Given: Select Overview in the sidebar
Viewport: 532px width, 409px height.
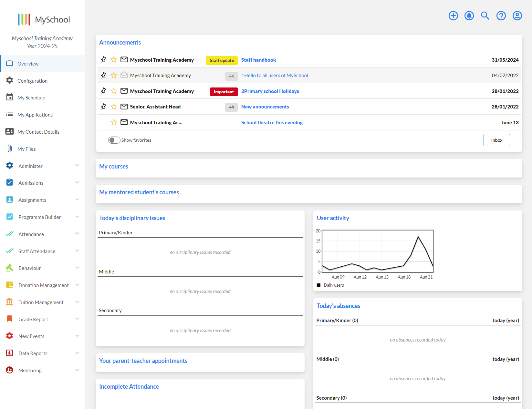Looking at the screenshot, I should pyautogui.click(x=28, y=64).
